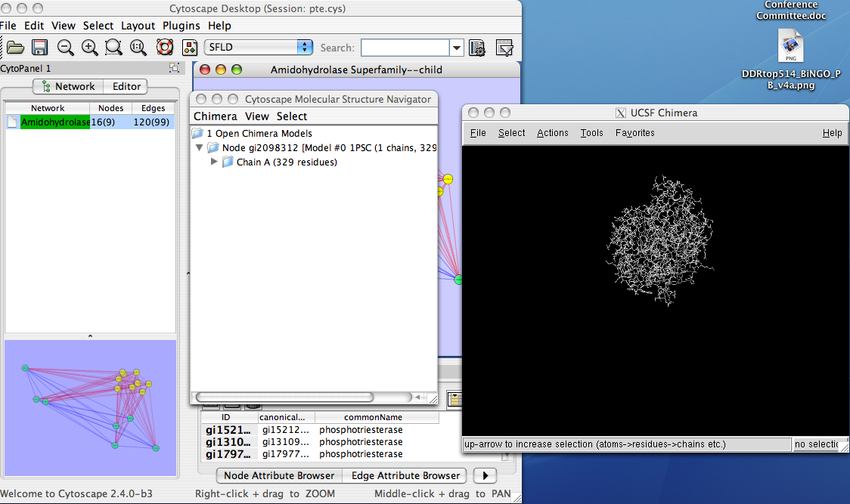
Task: Select the Amidohydrolase network row
Action: (90, 122)
